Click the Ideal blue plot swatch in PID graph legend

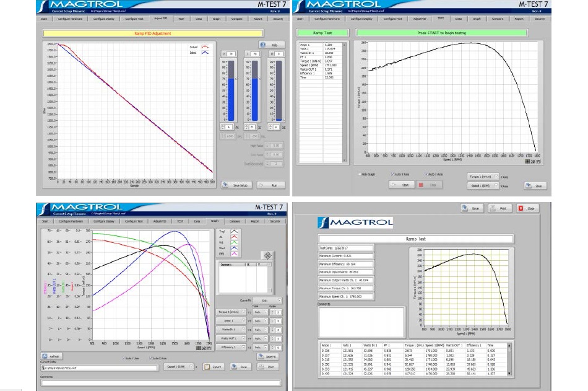coord(205,53)
